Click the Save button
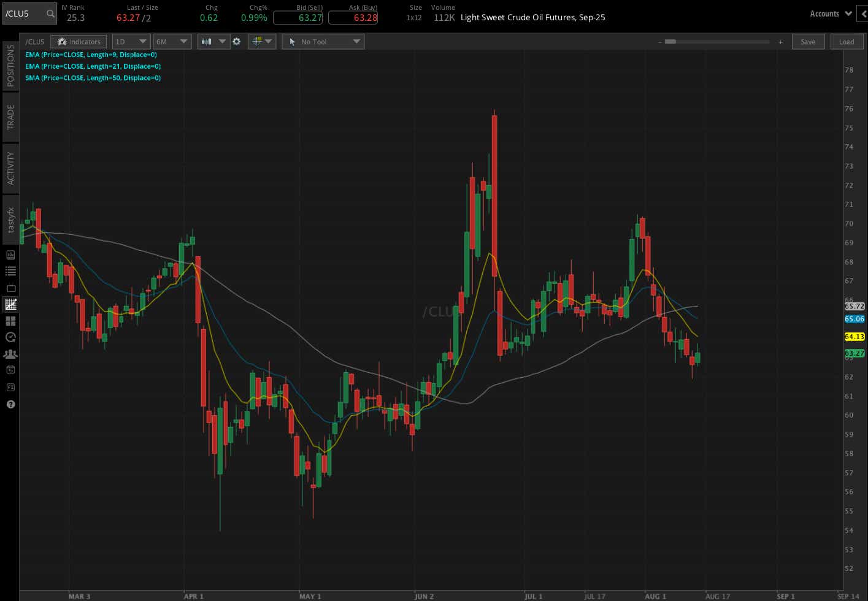Screen dimensions: 868x601 coord(808,41)
